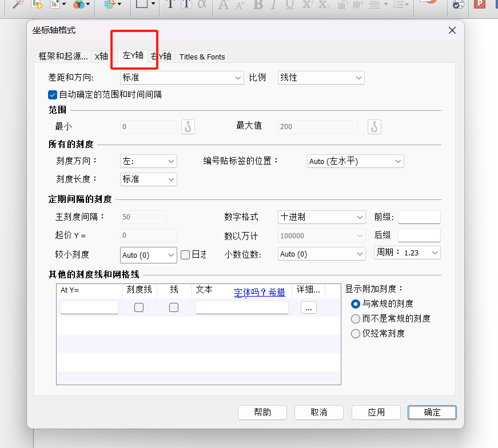Image resolution: width=498 pixels, height=448 pixels.
Task: Click the hook icon beside the 最大值 field
Action: pos(374,126)
